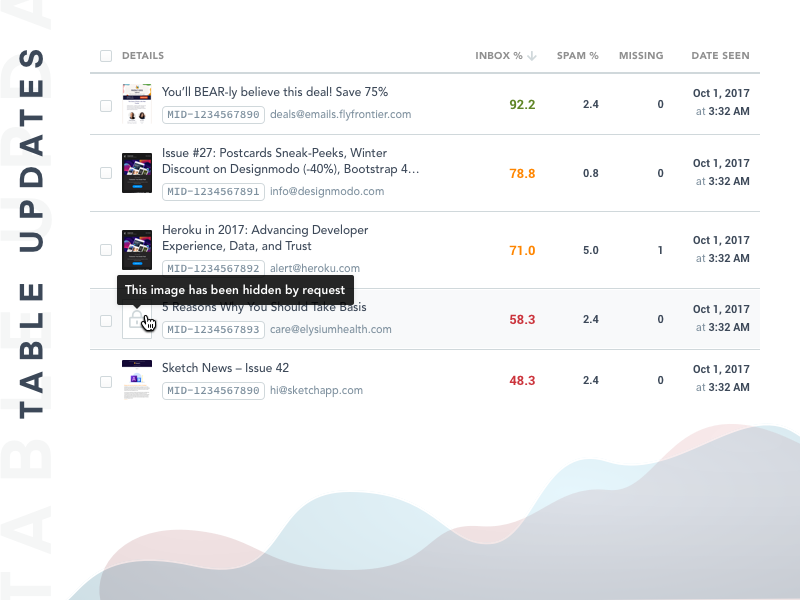Open the Sketch News Issue 42 thumbnail
The image size is (800, 600).
point(137,380)
